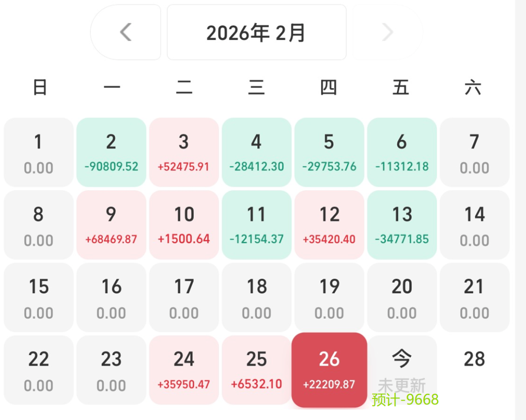Select highlighted day 26 showing +22209.87
The height and width of the screenshot is (420, 526).
pyautogui.click(x=329, y=370)
